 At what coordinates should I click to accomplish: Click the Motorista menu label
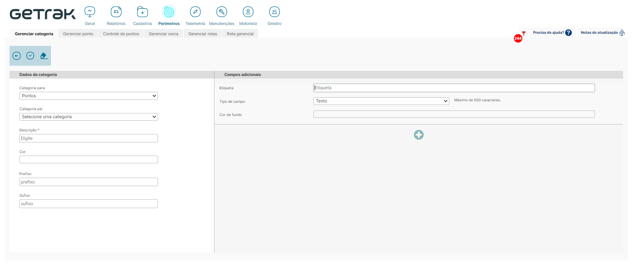248,23
